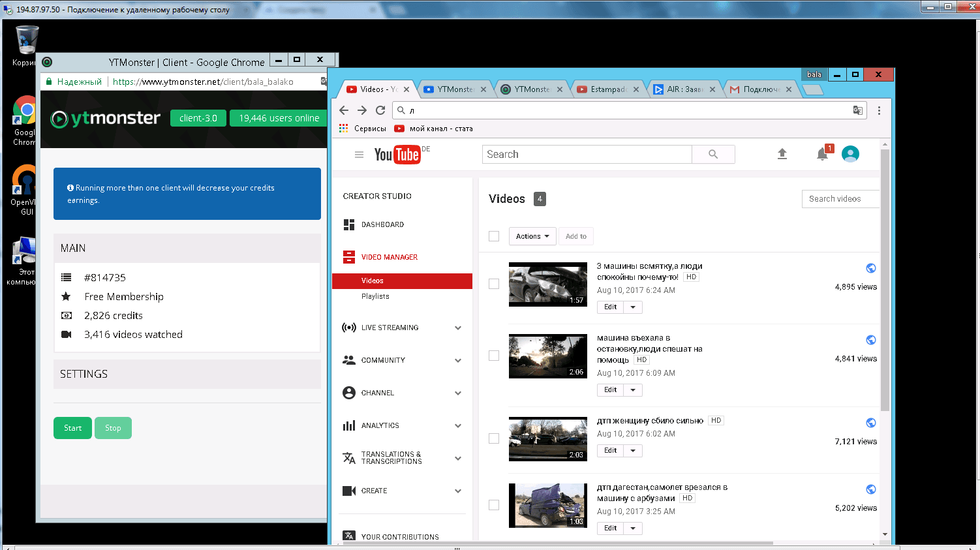Expand the Community section
Screen dimensions: 980x550
pos(458,360)
